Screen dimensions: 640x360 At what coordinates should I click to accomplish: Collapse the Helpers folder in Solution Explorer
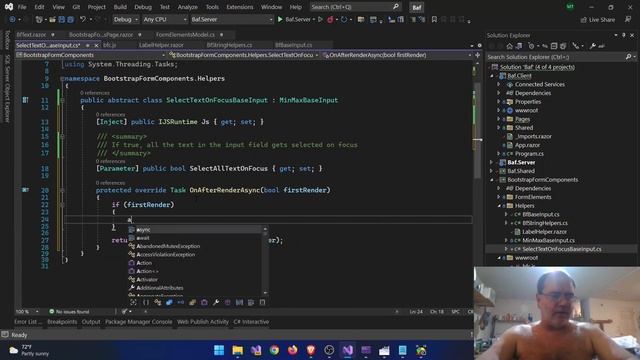tap(499, 206)
